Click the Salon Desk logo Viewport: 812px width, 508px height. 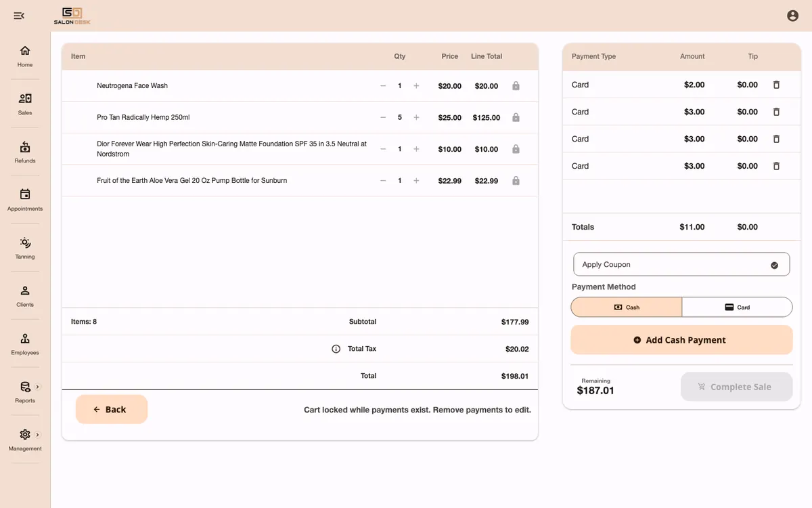[72, 16]
